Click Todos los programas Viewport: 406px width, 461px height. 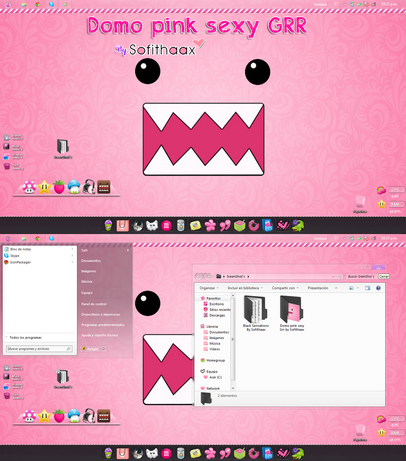[x=26, y=338]
